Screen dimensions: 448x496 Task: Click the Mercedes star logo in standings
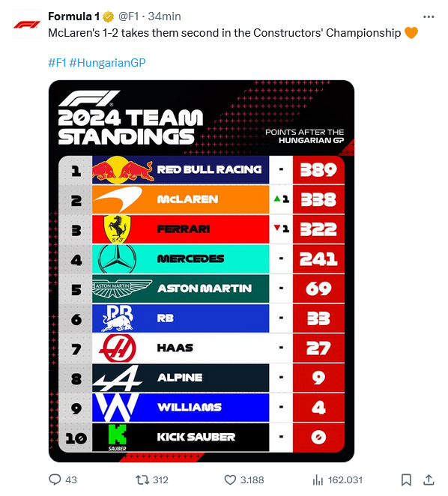click(x=118, y=258)
